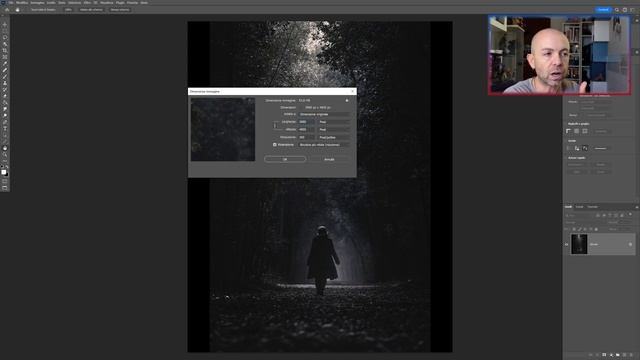Click the 100% zoom button
Screen dimensions: 640x360
68,10
